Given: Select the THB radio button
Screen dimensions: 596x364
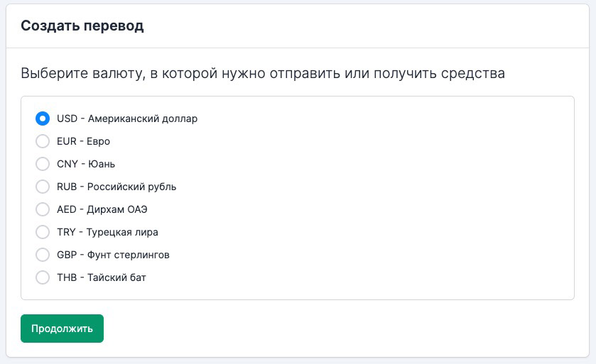Looking at the screenshot, I should [x=43, y=277].
